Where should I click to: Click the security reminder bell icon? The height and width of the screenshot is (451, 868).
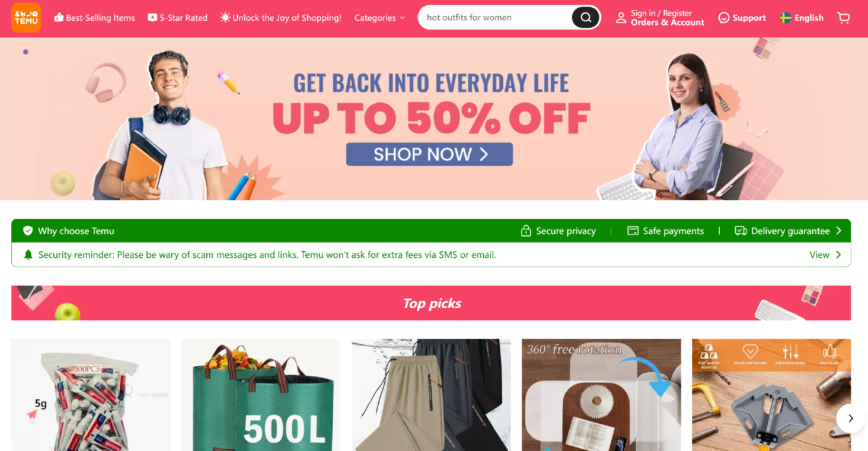(28, 255)
